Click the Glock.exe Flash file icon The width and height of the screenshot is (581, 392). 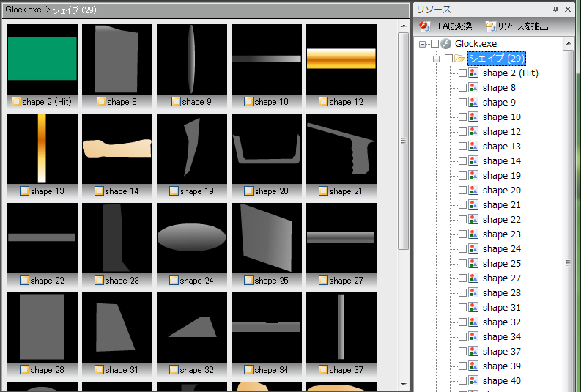pos(446,44)
